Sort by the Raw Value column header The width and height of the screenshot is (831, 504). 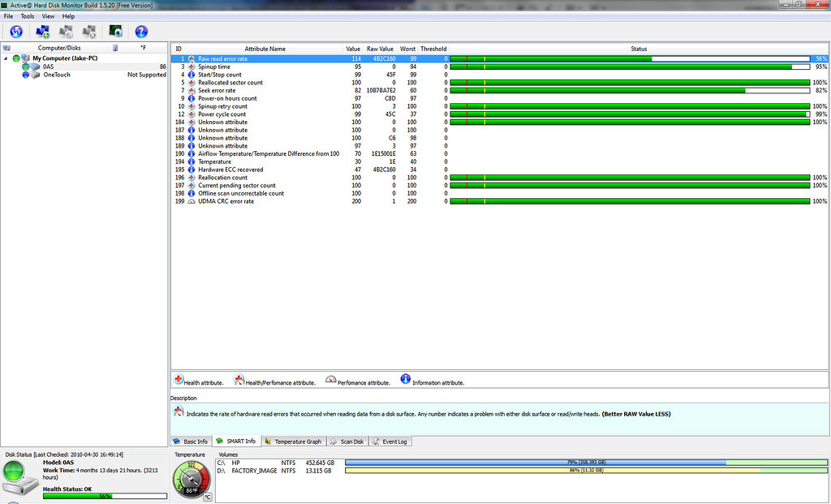pos(380,49)
